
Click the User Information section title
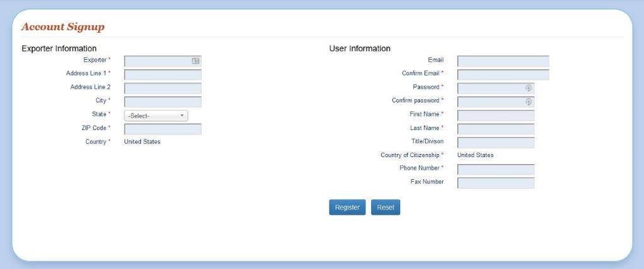click(360, 48)
